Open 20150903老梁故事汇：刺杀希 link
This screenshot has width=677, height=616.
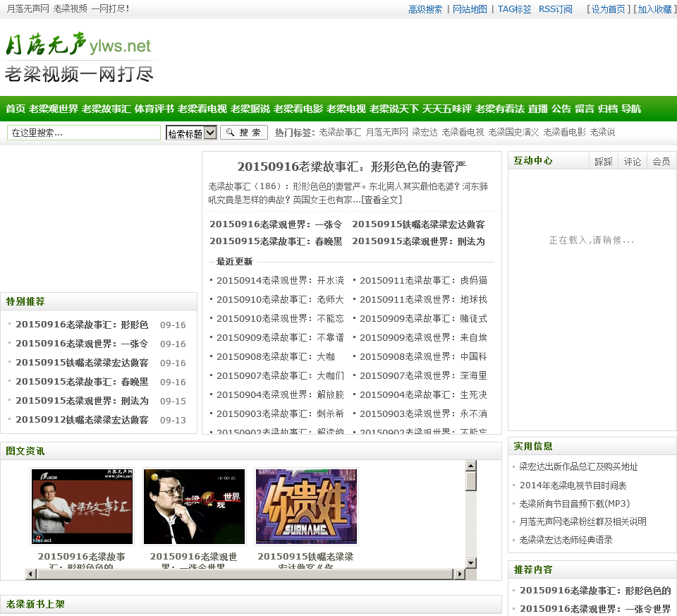coord(280,413)
